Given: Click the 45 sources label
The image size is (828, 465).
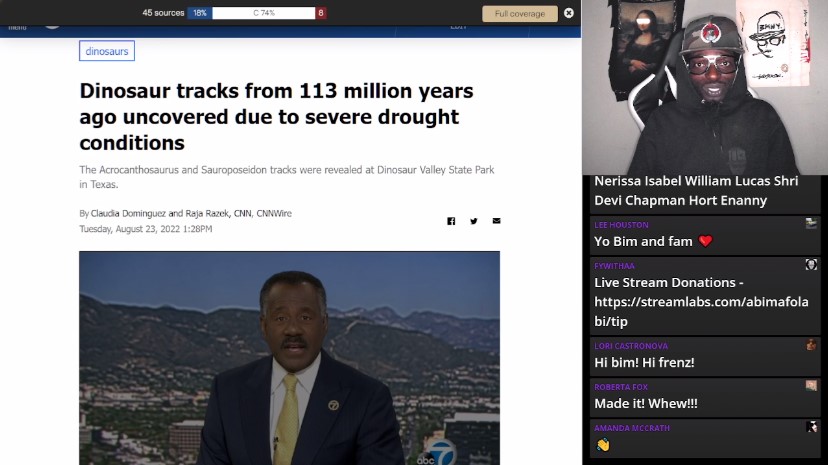Looking at the screenshot, I should tap(163, 13).
